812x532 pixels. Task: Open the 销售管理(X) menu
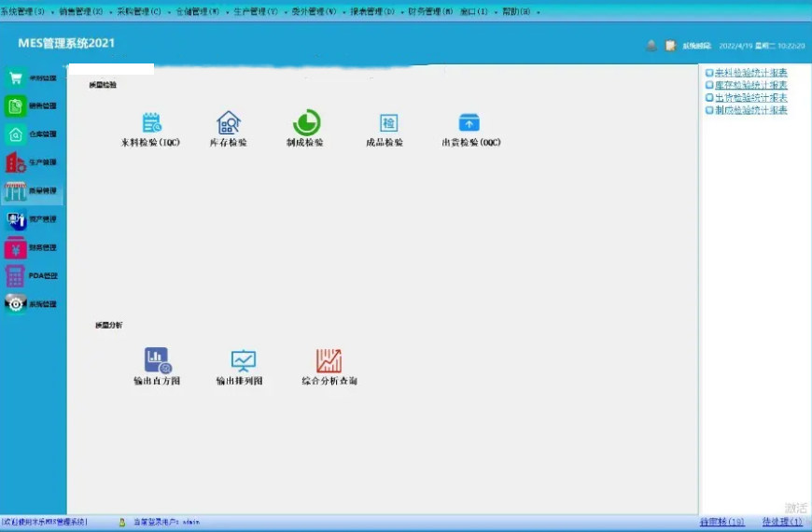[x=81, y=11]
